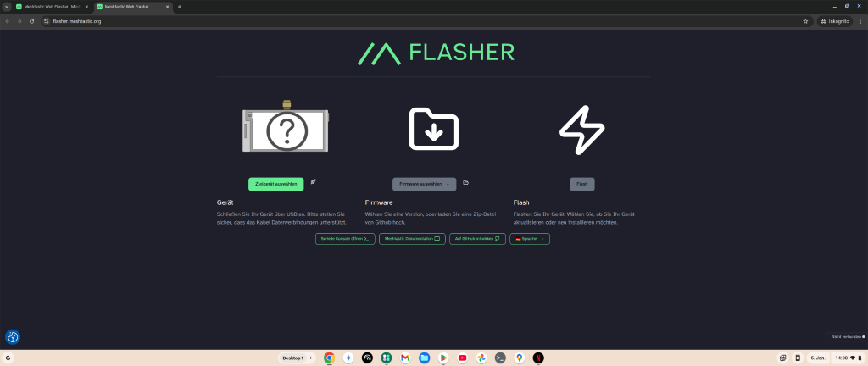
Task: Open Gmail from the shelf
Action: pos(405,358)
